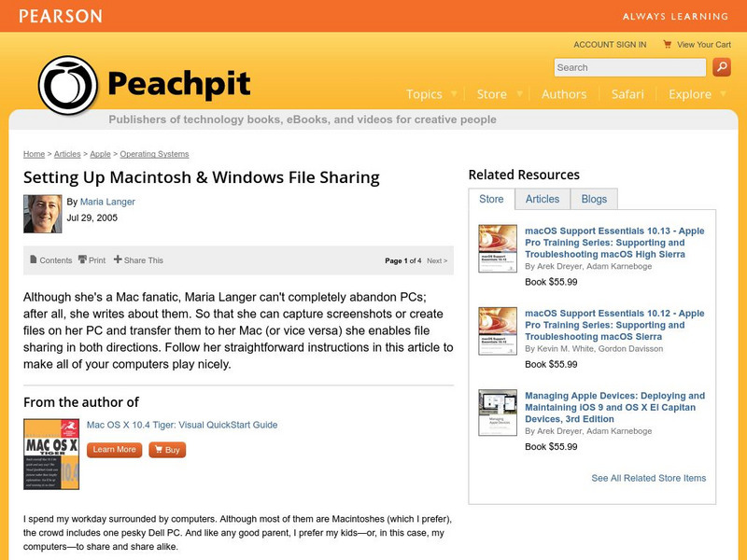747x560 pixels.
Task: Open the Buy button for Mac OS X Tiger
Action: (168, 449)
